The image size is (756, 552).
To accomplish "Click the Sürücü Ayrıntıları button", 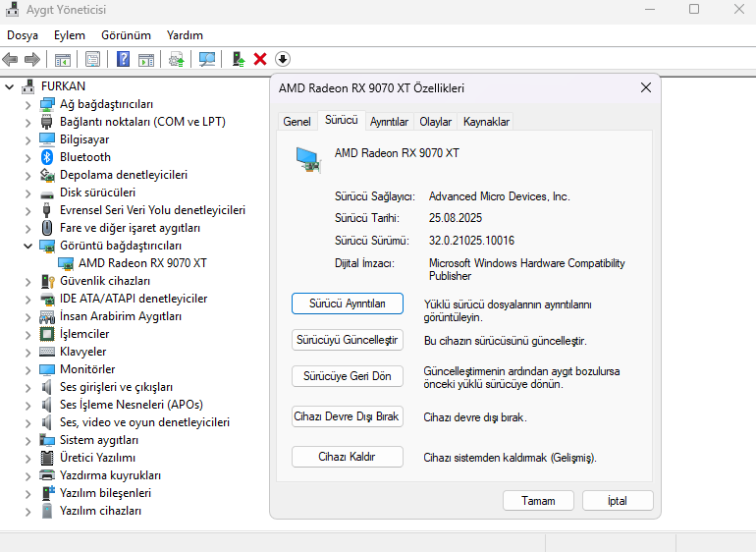I will point(348,304).
